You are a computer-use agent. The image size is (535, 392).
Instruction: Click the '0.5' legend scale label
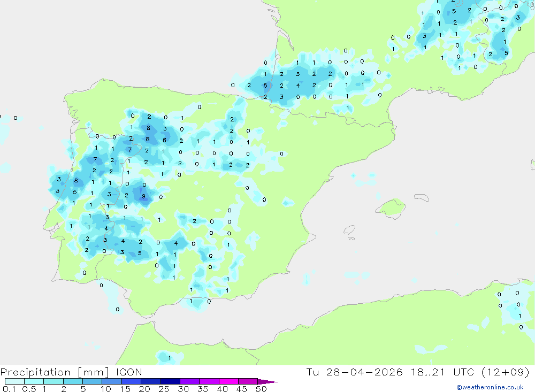click(29, 389)
